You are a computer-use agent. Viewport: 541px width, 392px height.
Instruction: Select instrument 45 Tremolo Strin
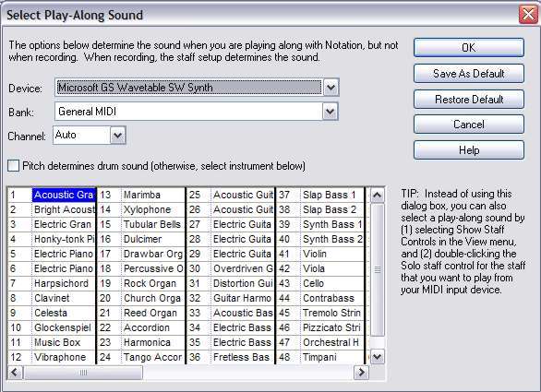(x=332, y=313)
